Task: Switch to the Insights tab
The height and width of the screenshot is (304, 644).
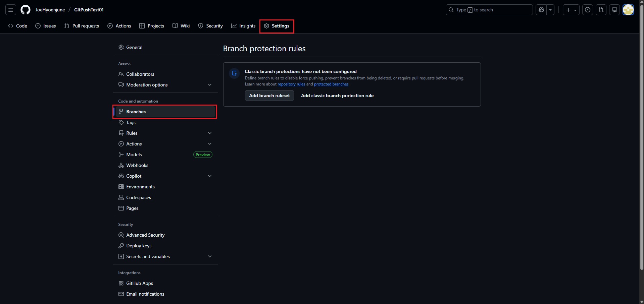Action: (243, 26)
